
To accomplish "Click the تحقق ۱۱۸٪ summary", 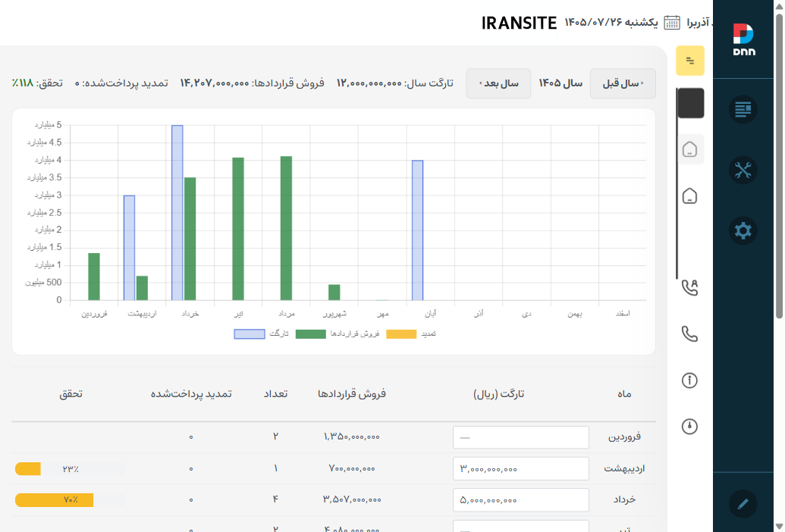I will (x=38, y=83).
